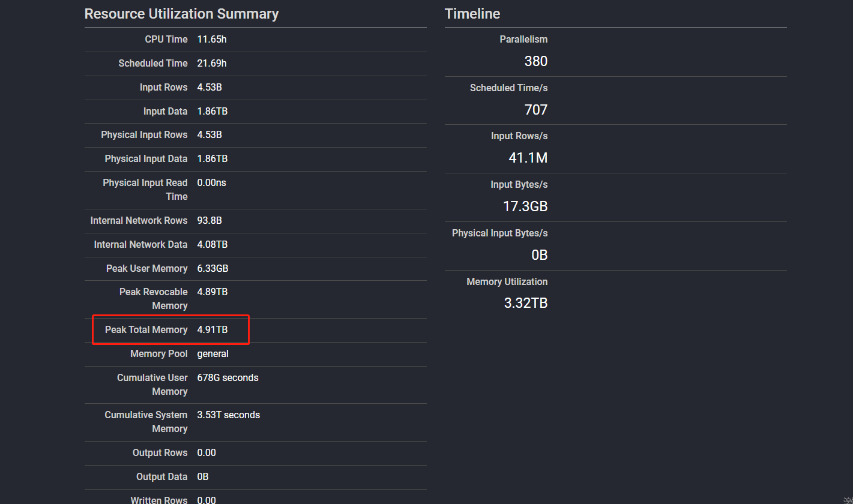Click the Written Rows label
The height and width of the screenshot is (504, 853).
159,500
